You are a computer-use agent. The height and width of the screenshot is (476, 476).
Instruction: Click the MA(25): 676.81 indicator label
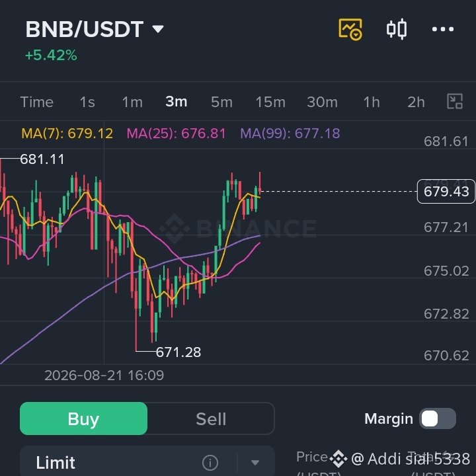click(x=176, y=134)
